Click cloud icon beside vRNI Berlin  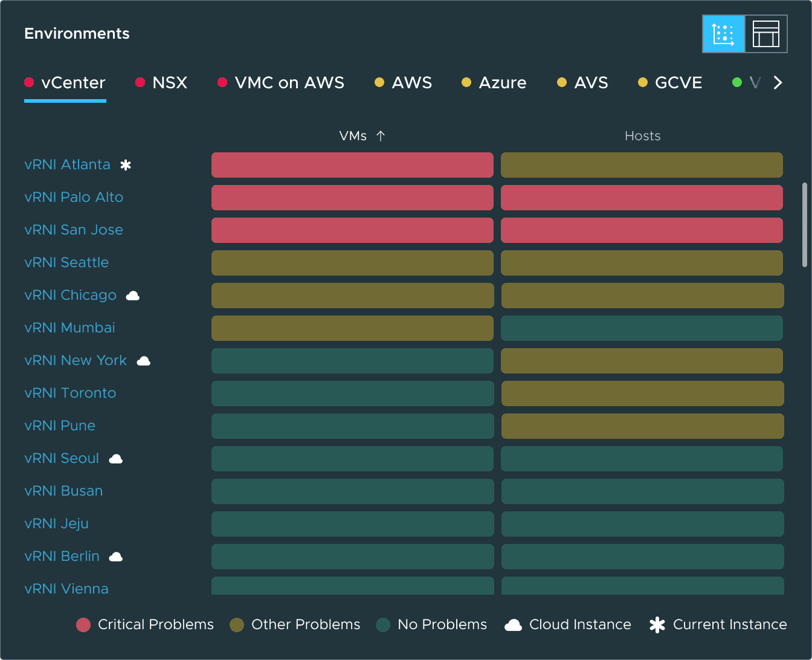point(116,557)
